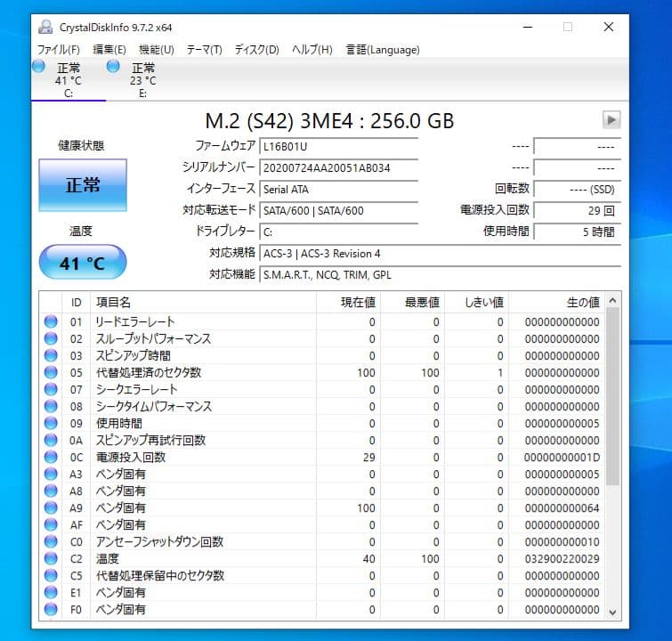This screenshot has width=672, height=641.
Task: Click the serial number field 20200724AA20051AB034
Action: [338, 168]
